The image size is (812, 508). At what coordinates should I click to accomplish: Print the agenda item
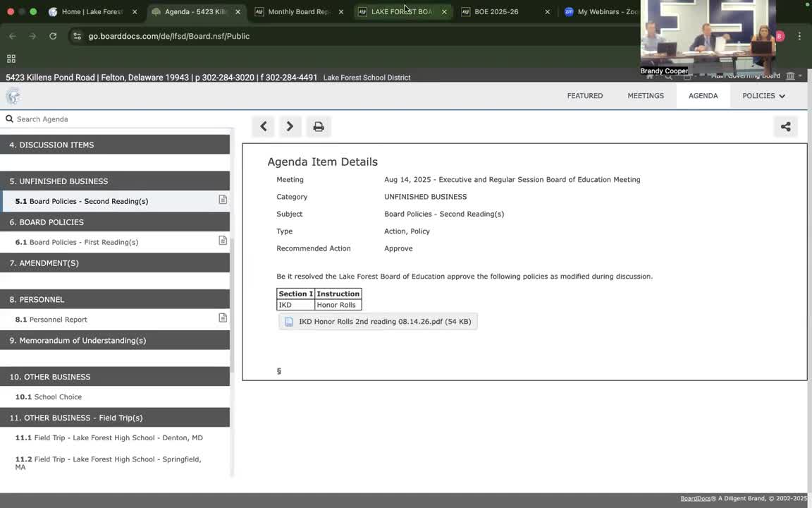(319, 126)
